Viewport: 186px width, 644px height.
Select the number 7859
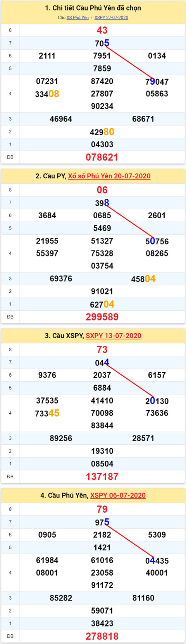click(x=102, y=68)
